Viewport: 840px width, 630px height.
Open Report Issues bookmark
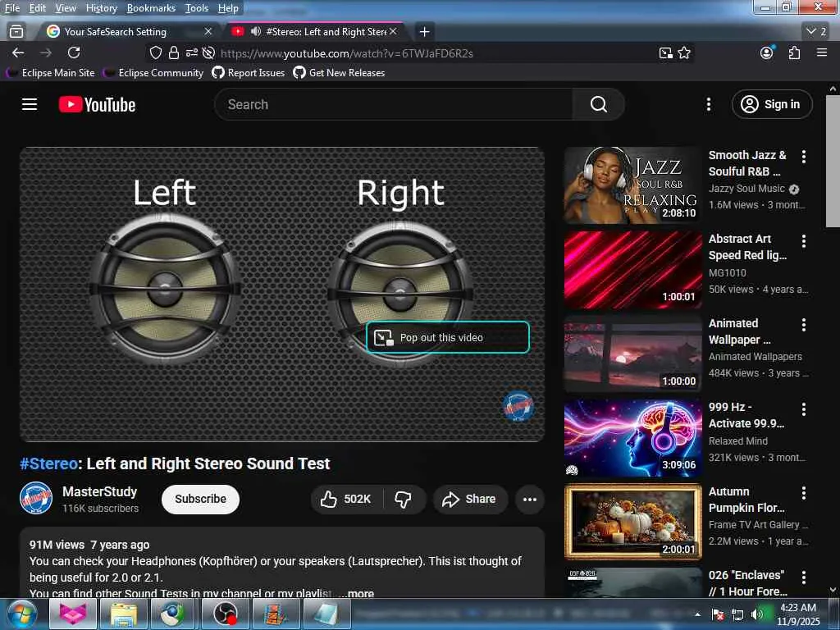(249, 73)
